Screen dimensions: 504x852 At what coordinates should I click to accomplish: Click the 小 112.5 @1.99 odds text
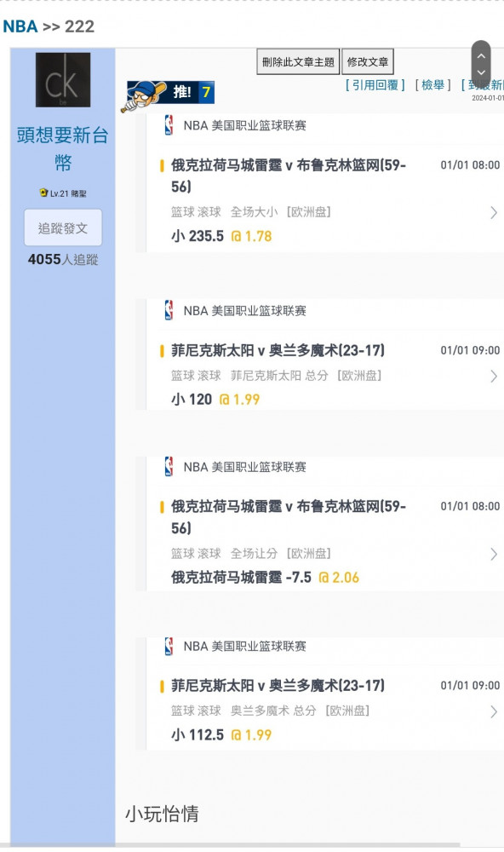(221, 735)
